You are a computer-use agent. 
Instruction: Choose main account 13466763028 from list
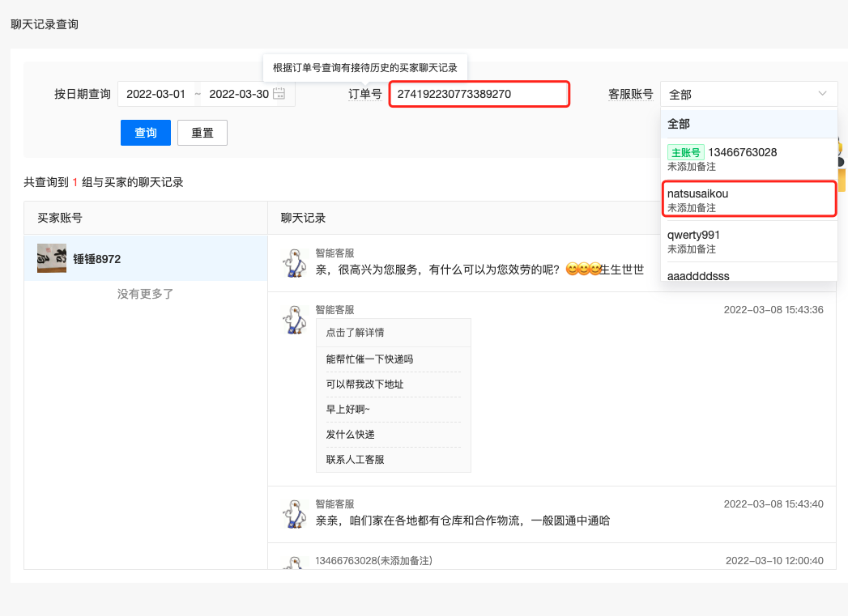(x=742, y=152)
